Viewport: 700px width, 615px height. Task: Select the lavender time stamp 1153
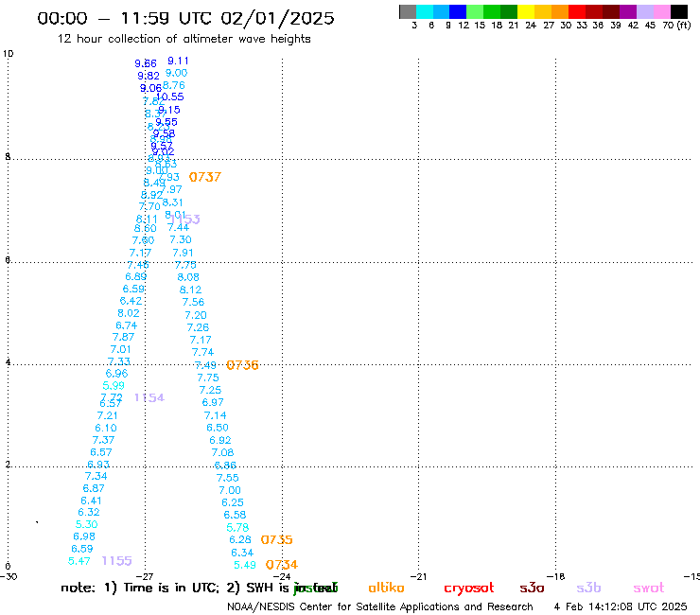185,220
